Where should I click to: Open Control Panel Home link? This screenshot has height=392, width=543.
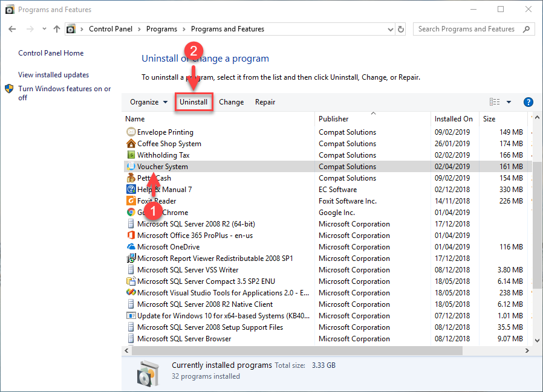click(x=51, y=53)
